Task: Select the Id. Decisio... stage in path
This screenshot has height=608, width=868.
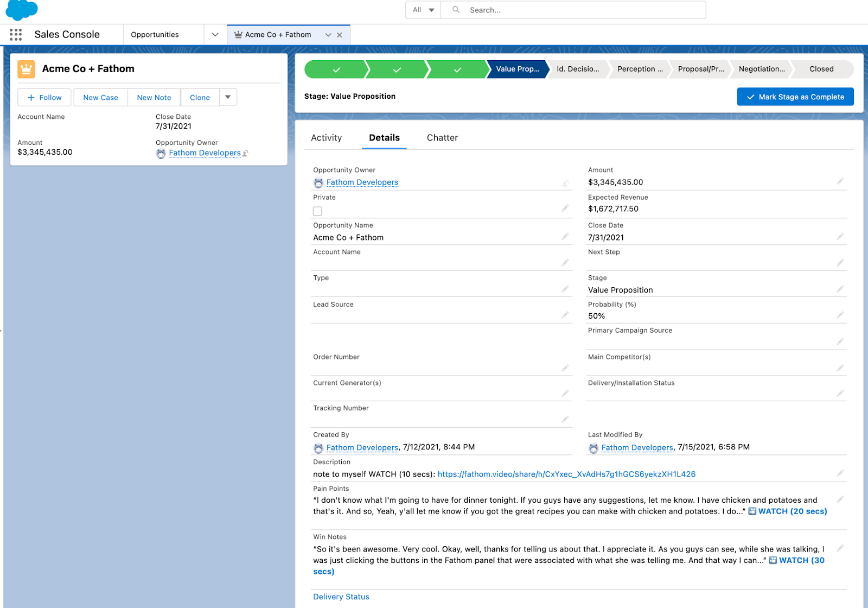Action: coord(578,69)
